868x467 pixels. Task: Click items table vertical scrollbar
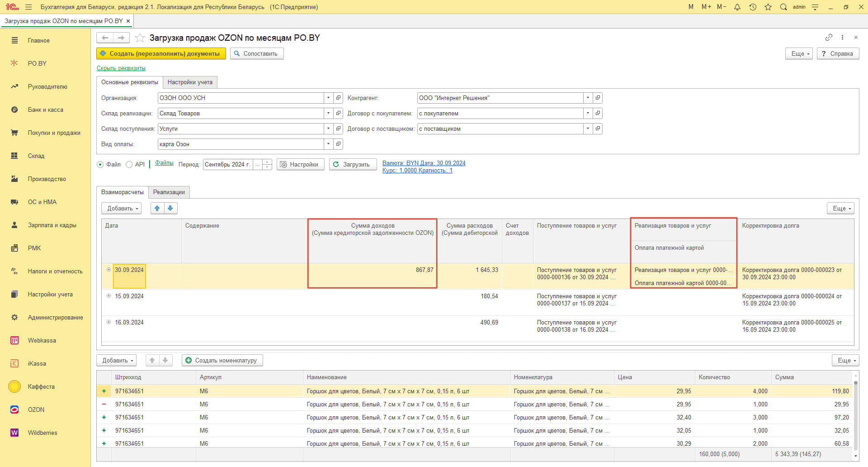click(x=855, y=416)
